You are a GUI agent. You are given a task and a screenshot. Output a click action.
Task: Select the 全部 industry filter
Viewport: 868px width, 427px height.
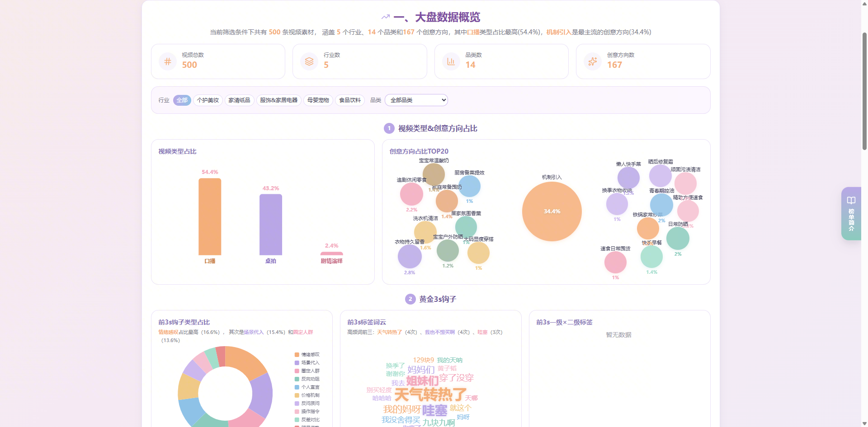[x=182, y=100]
